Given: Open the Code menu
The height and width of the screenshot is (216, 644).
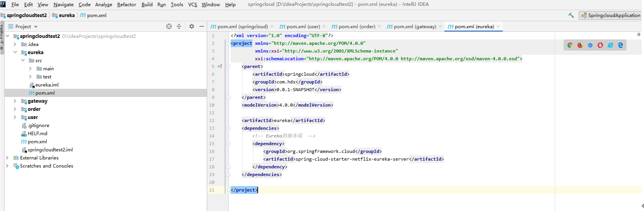Looking at the screenshot, I should 84,4.
